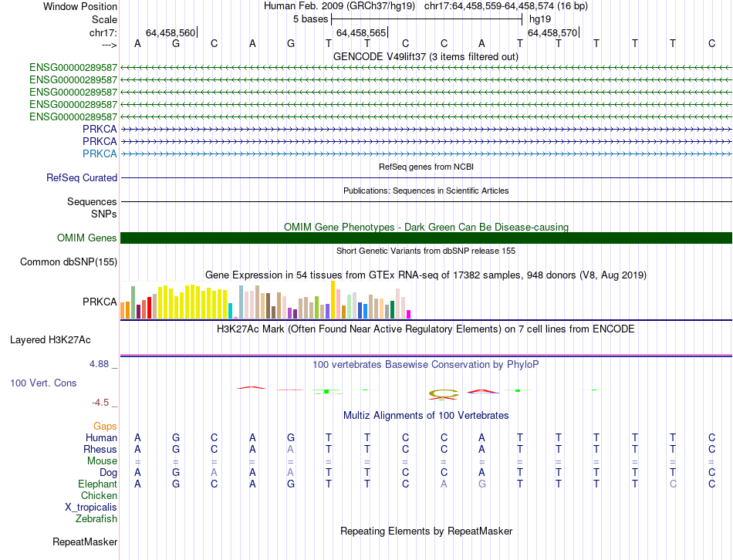
Task: Click the Zebrafish species label
Action: tap(96, 519)
